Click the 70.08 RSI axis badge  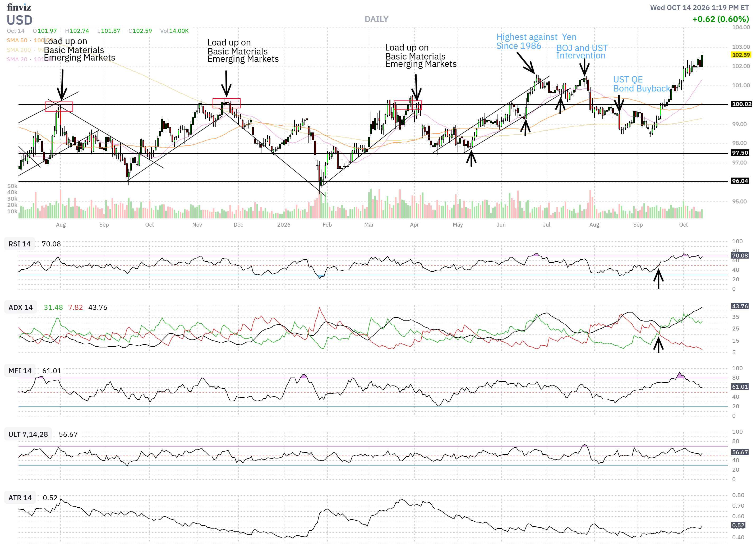click(x=740, y=255)
